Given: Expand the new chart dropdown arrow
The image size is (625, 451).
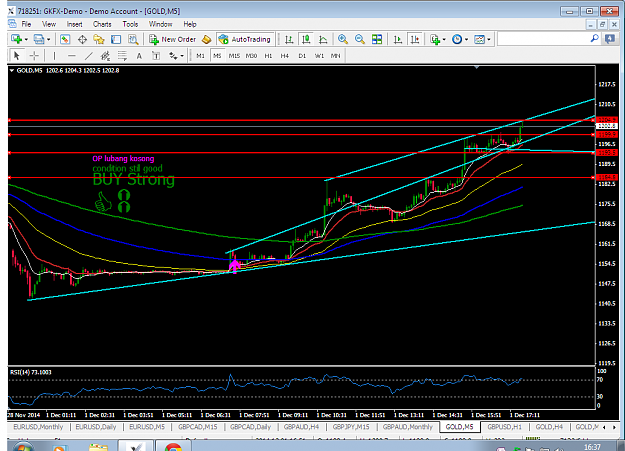Looking at the screenshot, I should coord(26,39).
